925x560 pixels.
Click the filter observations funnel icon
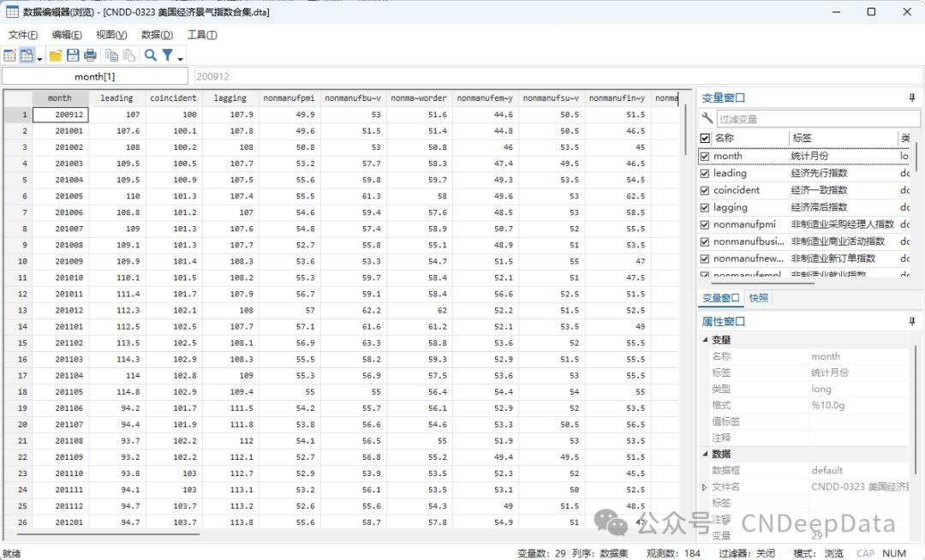[x=168, y=56]
